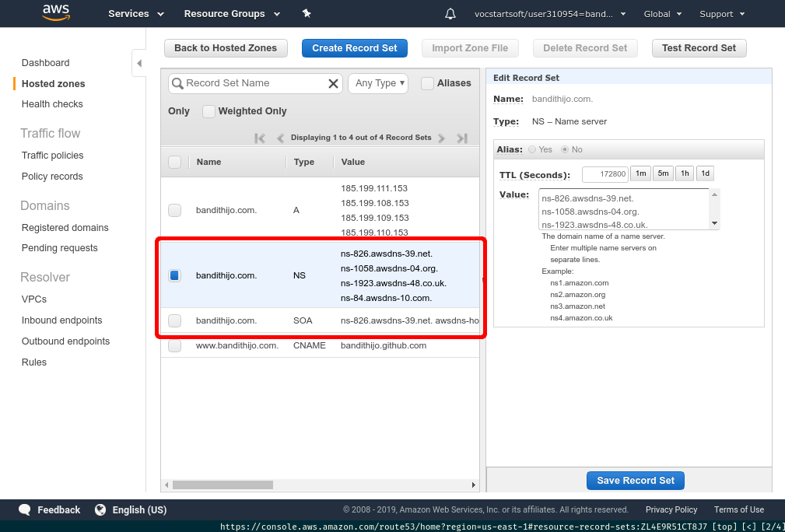Screen dimensions: 785x532
Task: Select the www.bandithijo.com CNAME record checkbox
Action: coord(175,345)
